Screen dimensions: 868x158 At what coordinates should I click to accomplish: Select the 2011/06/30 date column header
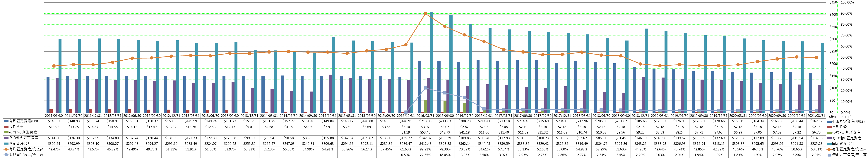pos(54,116)
